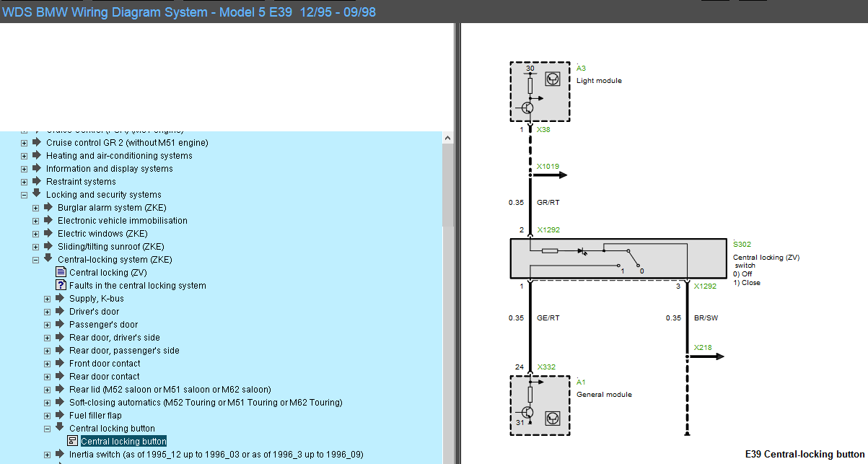Expand Electronic vehicle immobilisation node
Screen dimensions: 868x464
(35, 221)
